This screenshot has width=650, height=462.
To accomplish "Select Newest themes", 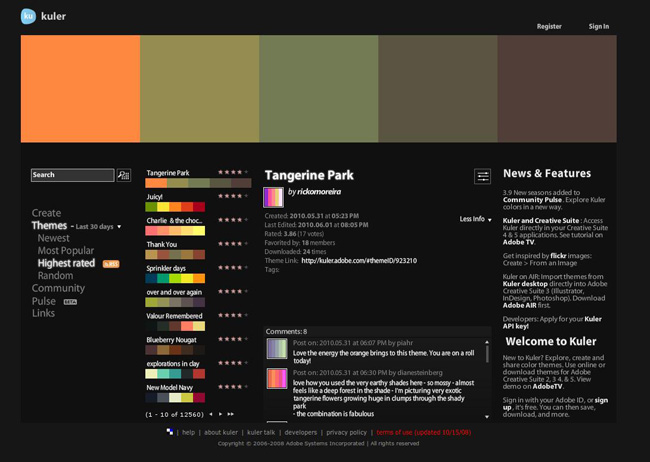I will [x=53, y=238].
